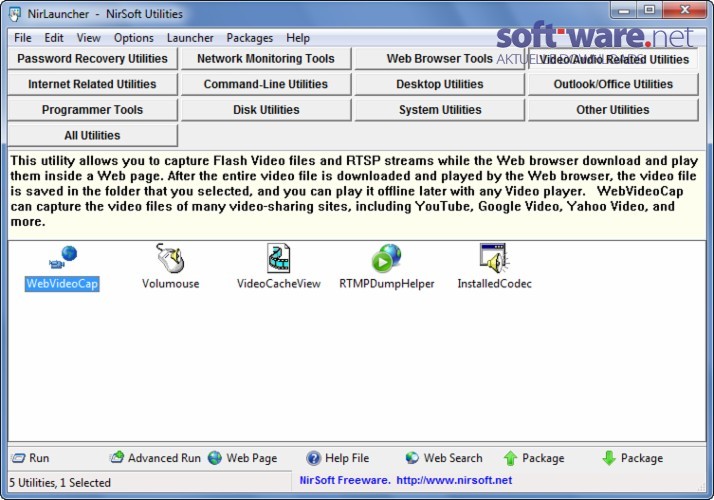This screenshot has height=500, width=714.
Task: Switch to Disk Utilities category
Action: click(266, 110)
